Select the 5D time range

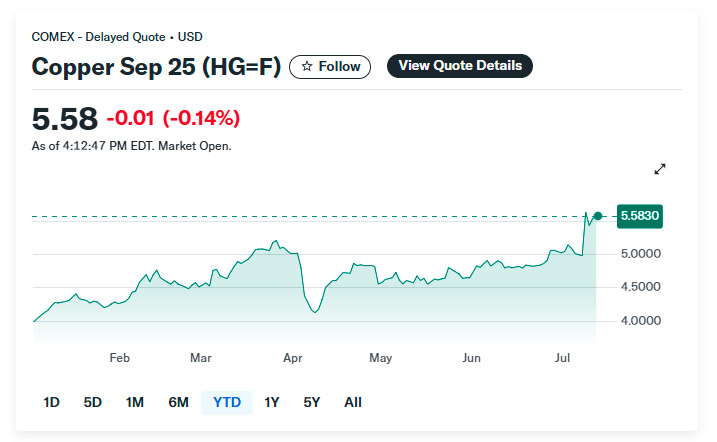[x=92, y=402]
